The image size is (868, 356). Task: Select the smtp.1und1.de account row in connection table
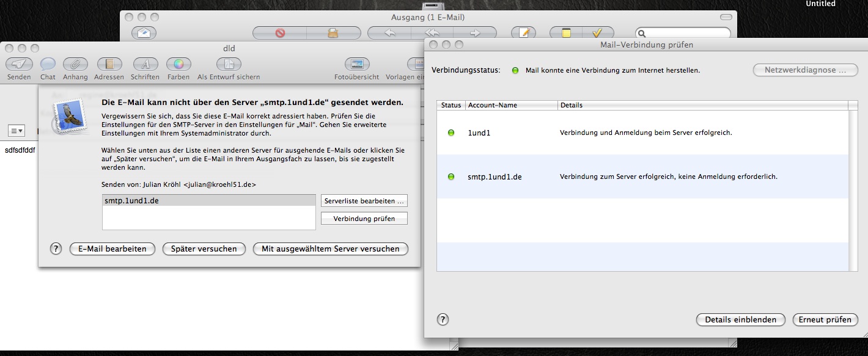point(642,176)
